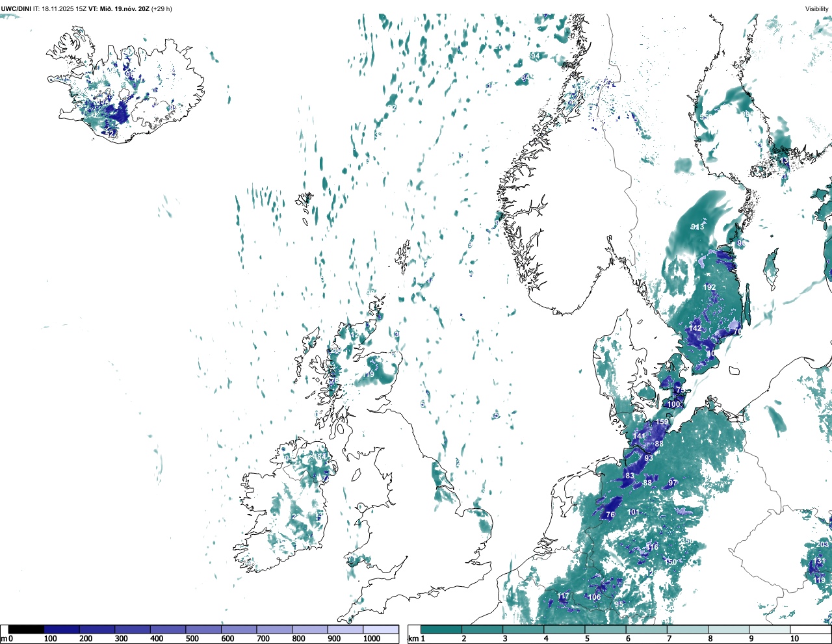The width and height of the screenshot is (832, 644).
Task: Click the '500' tick label in legend
Action: tap(192, 639)
